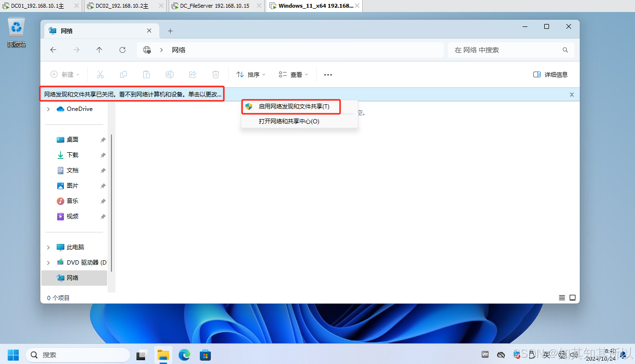
Task: Click the network globe icon in address bar
Action: point(147,50)
